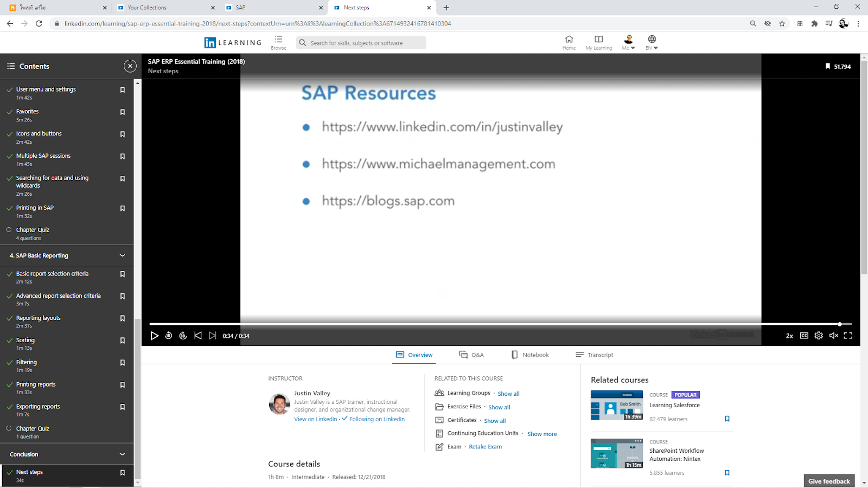Save course with 51,794 bookmark icon

pyautogui.click(x=827, y=66)
